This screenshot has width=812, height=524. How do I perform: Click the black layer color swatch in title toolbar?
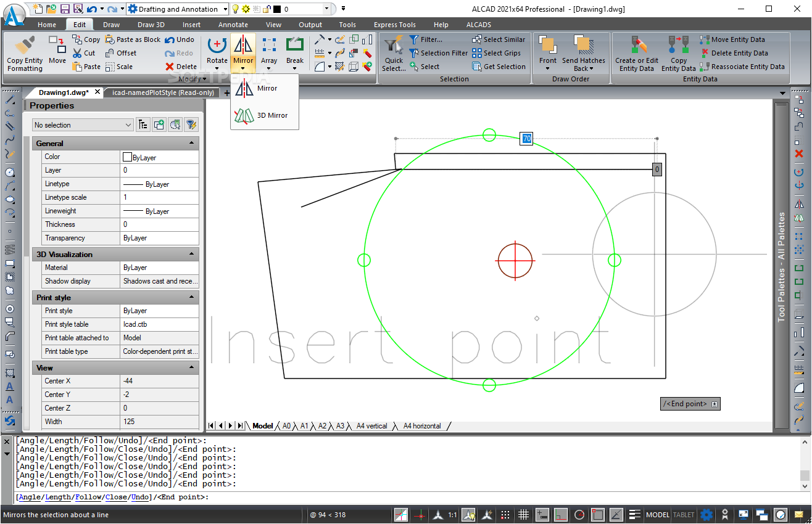(x=276, y=9)
